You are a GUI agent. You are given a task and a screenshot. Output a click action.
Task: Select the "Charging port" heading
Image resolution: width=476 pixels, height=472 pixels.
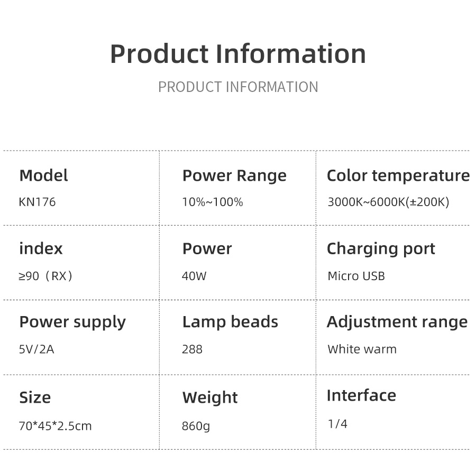click(381, 248)
